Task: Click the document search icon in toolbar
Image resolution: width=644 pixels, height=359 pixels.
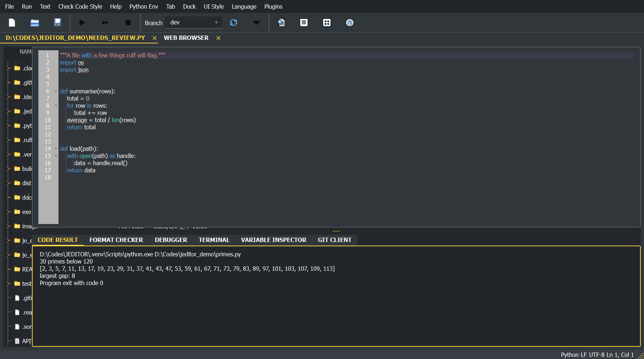Action: (281, 23)
